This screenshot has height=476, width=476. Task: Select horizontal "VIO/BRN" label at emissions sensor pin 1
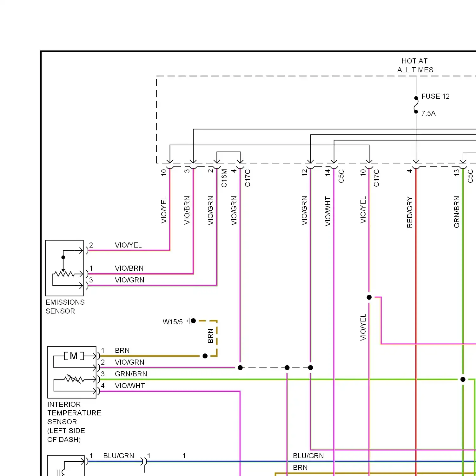click(129, 268)
